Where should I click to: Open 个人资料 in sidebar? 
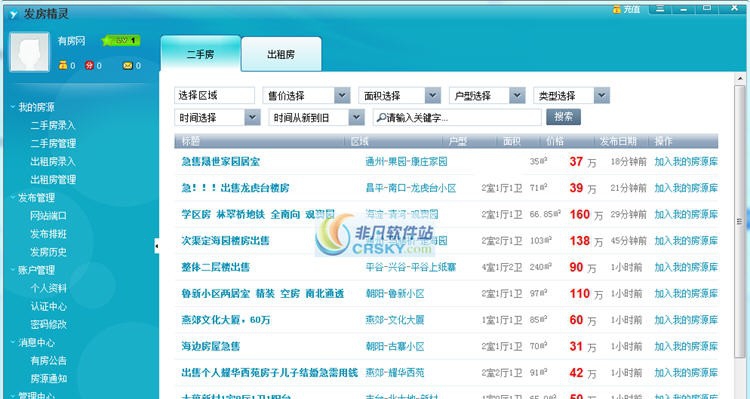(x=48, y=288)
